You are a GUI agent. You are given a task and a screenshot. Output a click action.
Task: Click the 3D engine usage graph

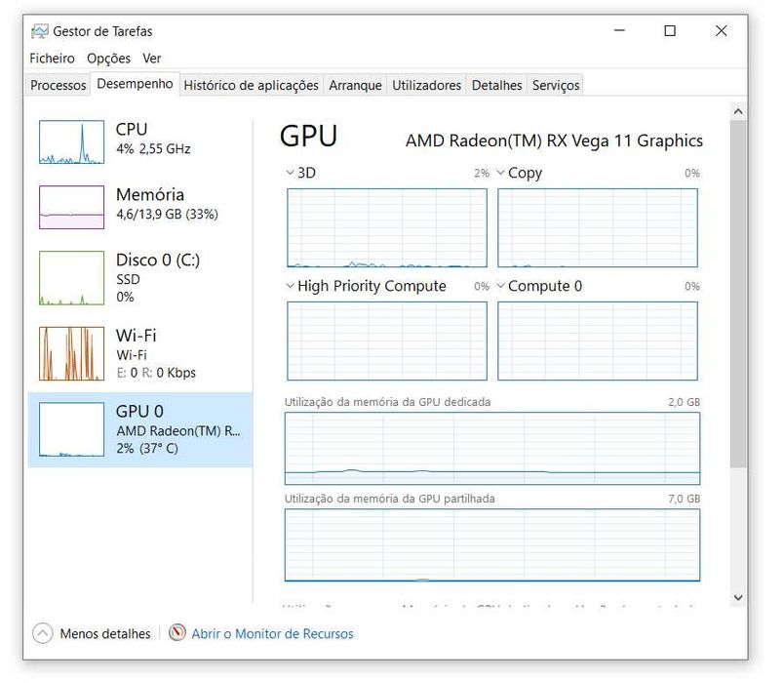(x=387, y=227)
